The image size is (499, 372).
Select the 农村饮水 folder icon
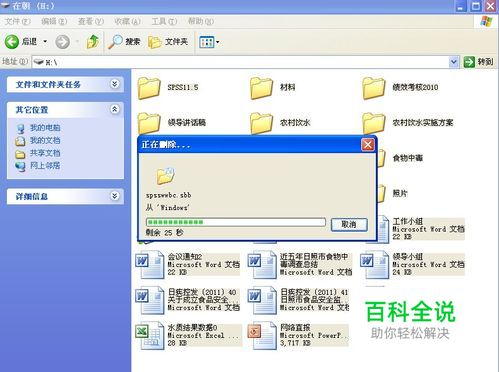click(261, 123)
